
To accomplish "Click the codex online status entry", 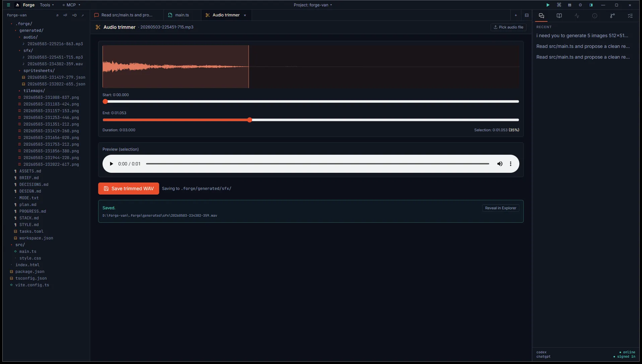I will click(x=585, y=352).
